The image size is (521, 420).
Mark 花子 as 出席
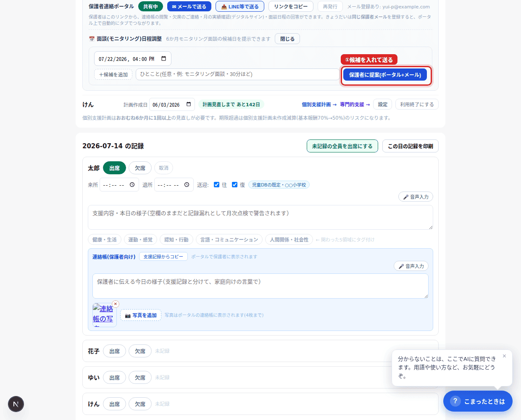(114, 351)
